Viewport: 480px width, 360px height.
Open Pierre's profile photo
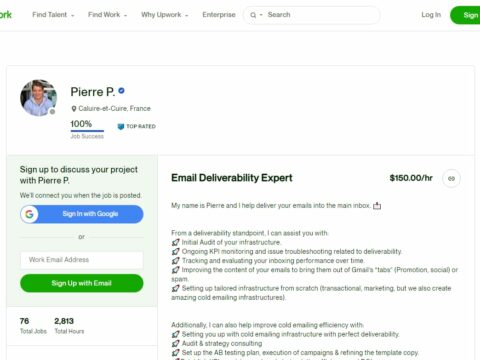38,98
